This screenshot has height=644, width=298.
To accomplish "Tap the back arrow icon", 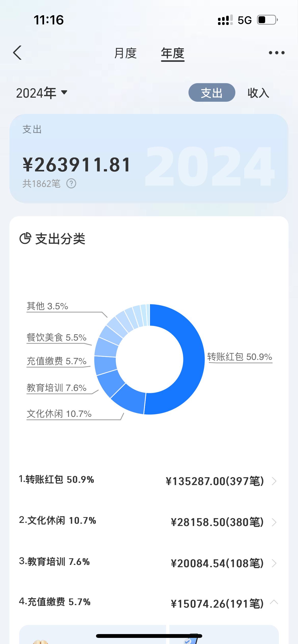I will [x=17, y=53].
